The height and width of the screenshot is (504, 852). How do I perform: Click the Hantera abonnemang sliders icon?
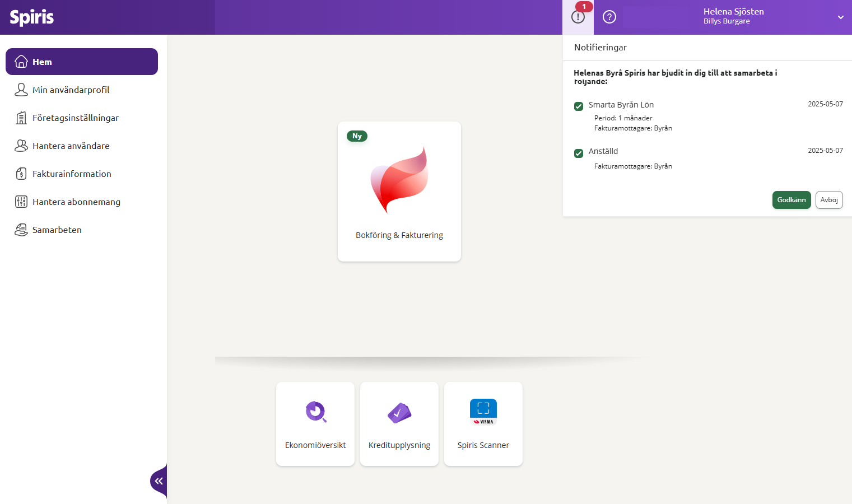click(x=21, y=202)
